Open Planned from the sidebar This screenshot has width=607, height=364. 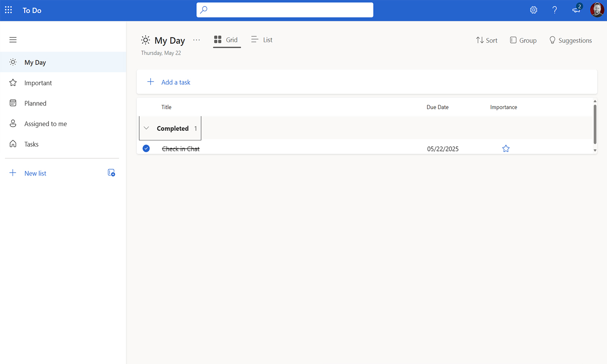click(x=13, y=103)
